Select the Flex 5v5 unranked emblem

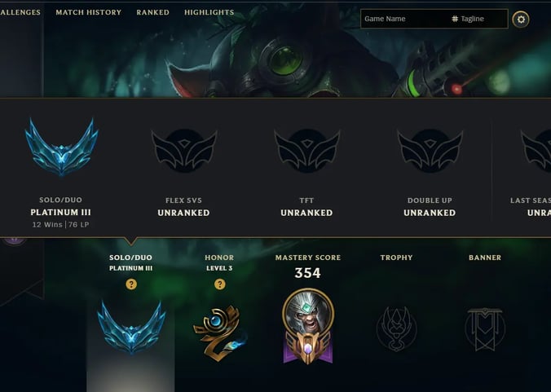tap(183, 151)
